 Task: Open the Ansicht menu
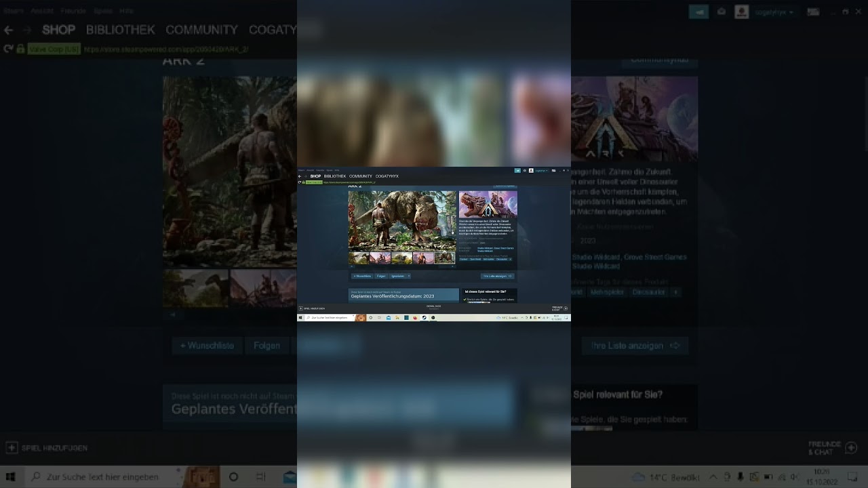point(310,170)
